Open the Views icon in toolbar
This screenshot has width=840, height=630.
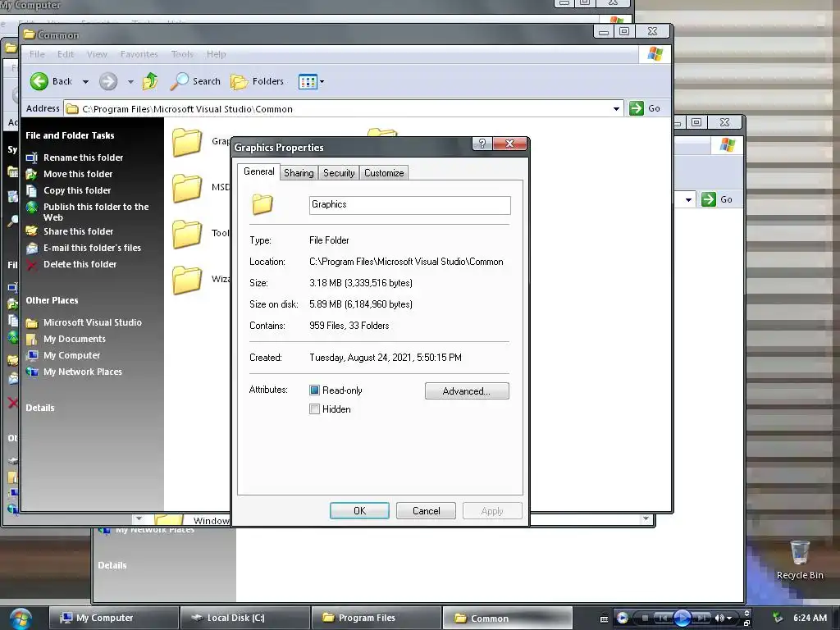[308, 82]
